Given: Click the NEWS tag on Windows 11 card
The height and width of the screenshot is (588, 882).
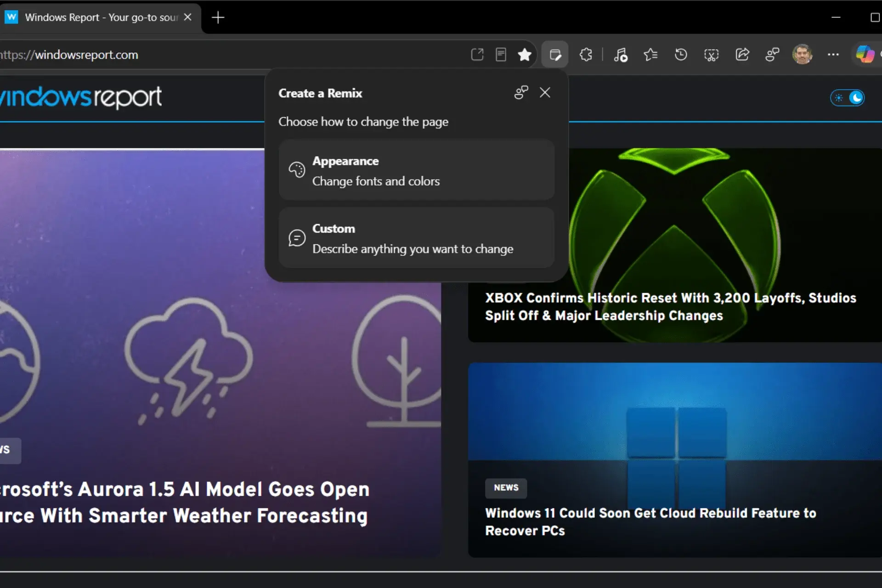Looking at the screenshot, I should point(506,487).
